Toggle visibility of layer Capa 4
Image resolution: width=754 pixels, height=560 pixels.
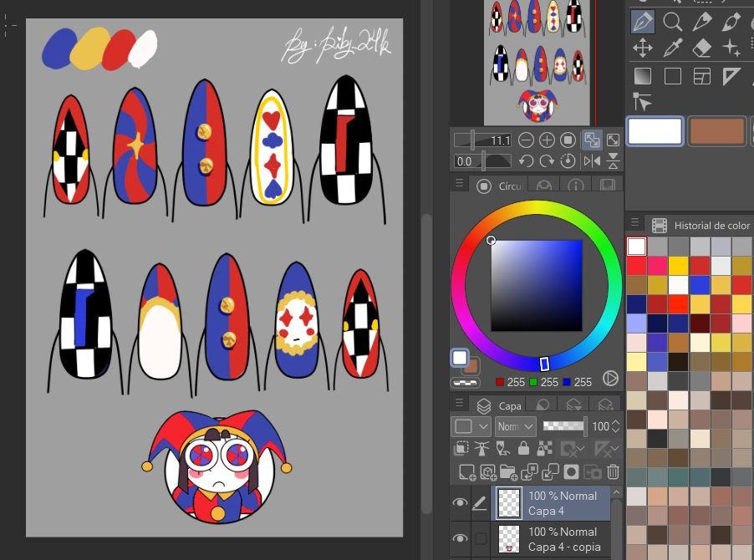tap(460, 503)
